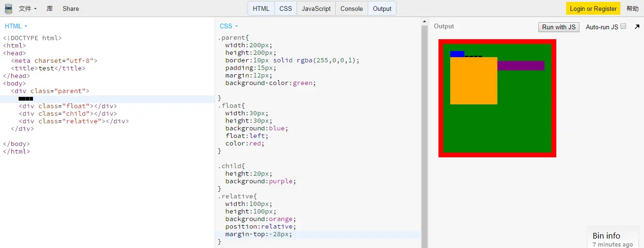Click the closing </html> tag line
This screenshot has width=644, height=248.
point(17,151)
